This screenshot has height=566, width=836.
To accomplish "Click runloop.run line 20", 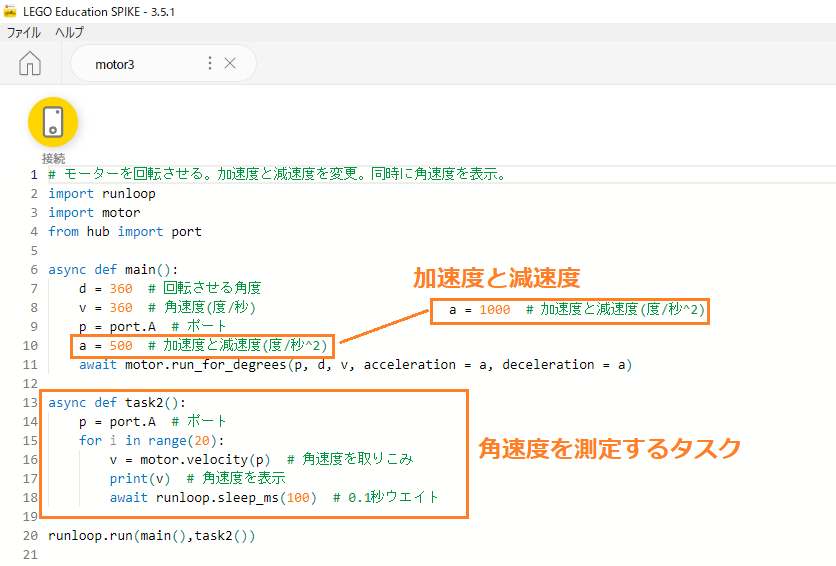I will pos(151,536).
